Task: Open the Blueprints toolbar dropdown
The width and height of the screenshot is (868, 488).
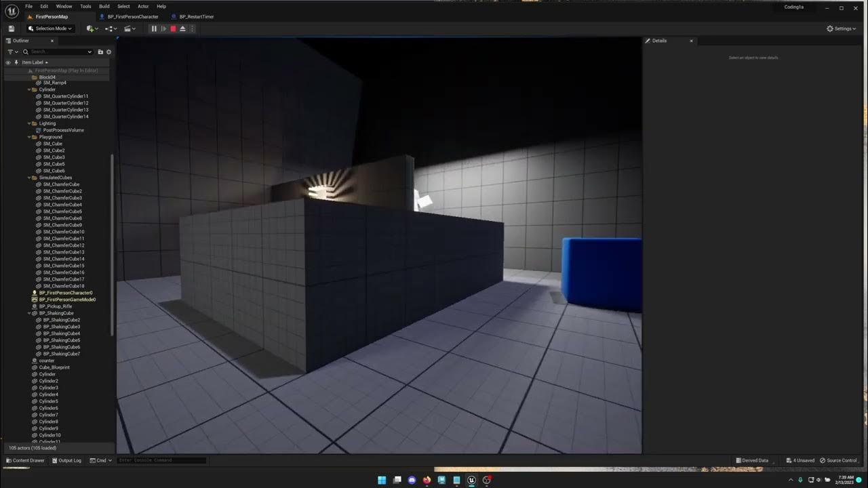Action: (111, 28)
